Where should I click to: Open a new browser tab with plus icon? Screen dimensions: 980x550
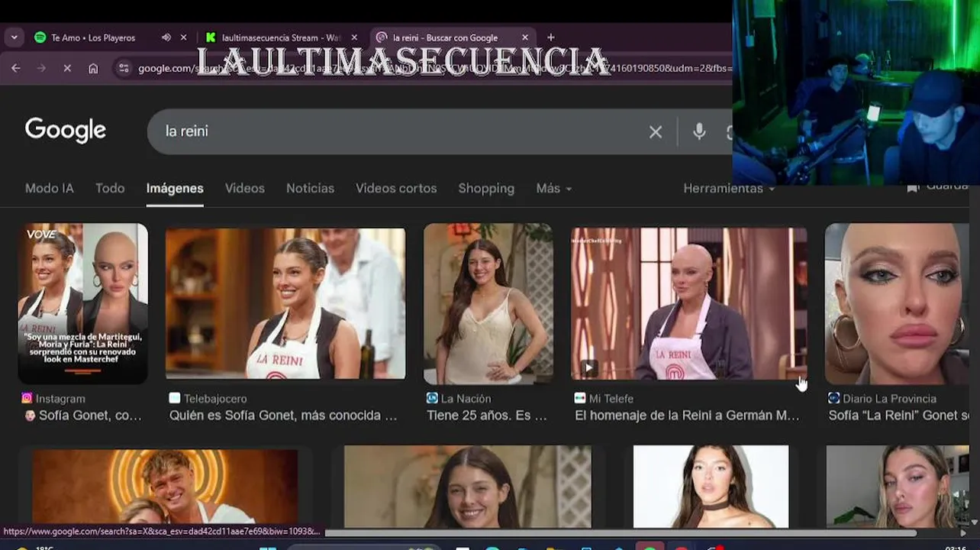pos(551,37)
